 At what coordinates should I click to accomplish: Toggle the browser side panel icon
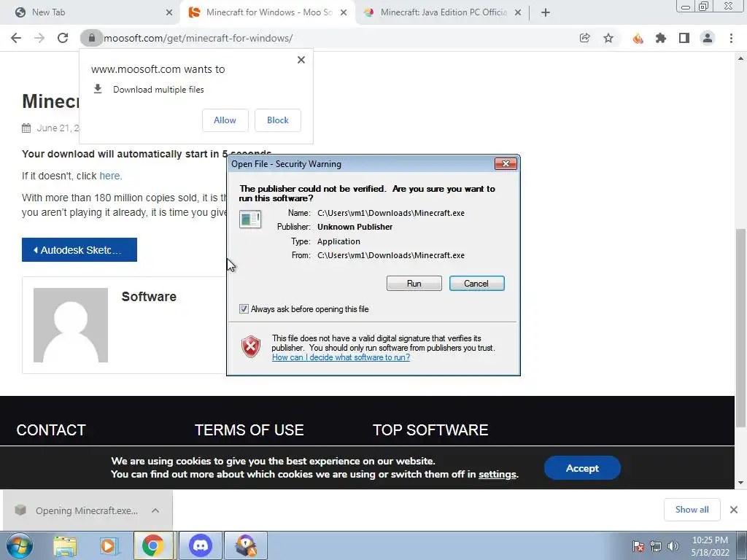click(x=684, y=38)
